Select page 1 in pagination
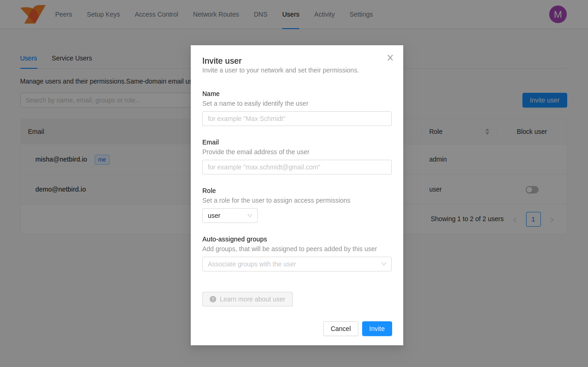This screenshot has height=367, width=588. [x=533, y=219]
